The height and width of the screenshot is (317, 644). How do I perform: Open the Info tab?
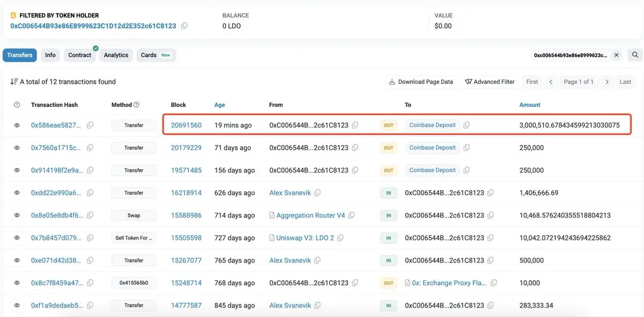[x=50, y=55]
